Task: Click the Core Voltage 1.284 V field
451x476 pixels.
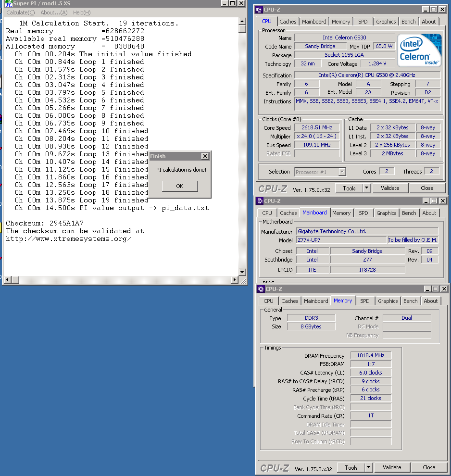Action: (x=377, y=64)
